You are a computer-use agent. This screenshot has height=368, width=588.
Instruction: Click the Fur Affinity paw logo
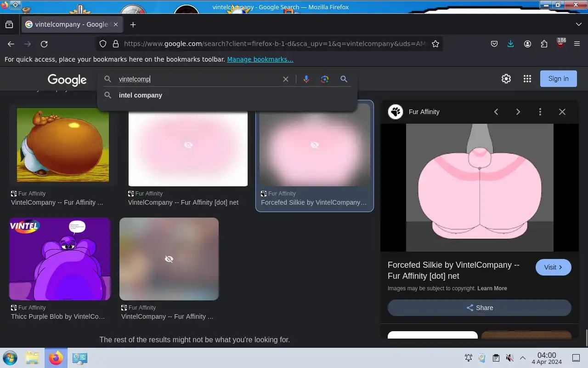pos(396,112)
